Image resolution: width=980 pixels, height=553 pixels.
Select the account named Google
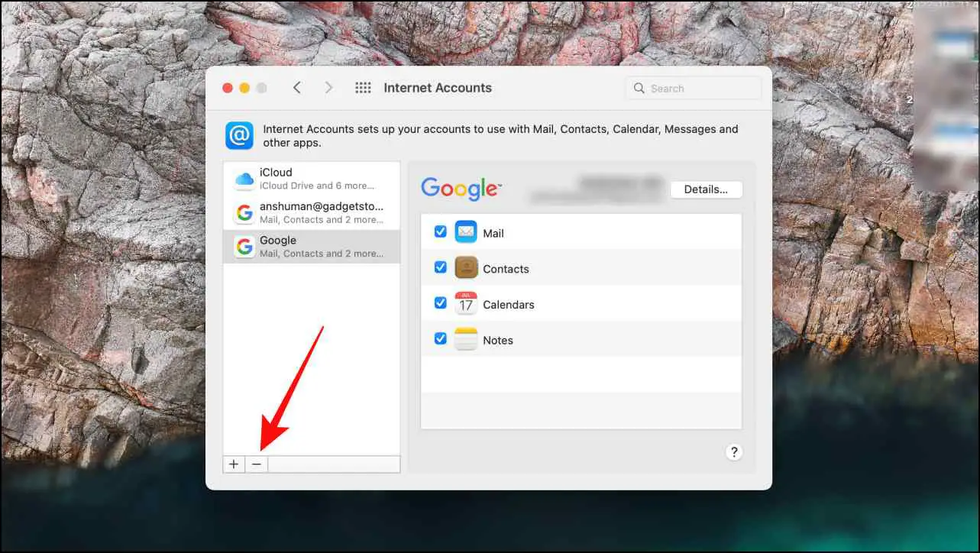point(312,247)
